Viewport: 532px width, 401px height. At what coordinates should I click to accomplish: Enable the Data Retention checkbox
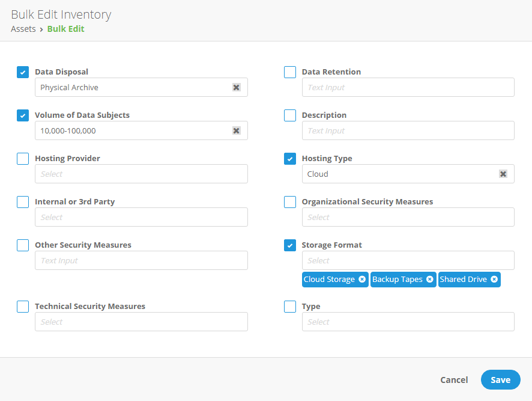(x=289, y=72)
